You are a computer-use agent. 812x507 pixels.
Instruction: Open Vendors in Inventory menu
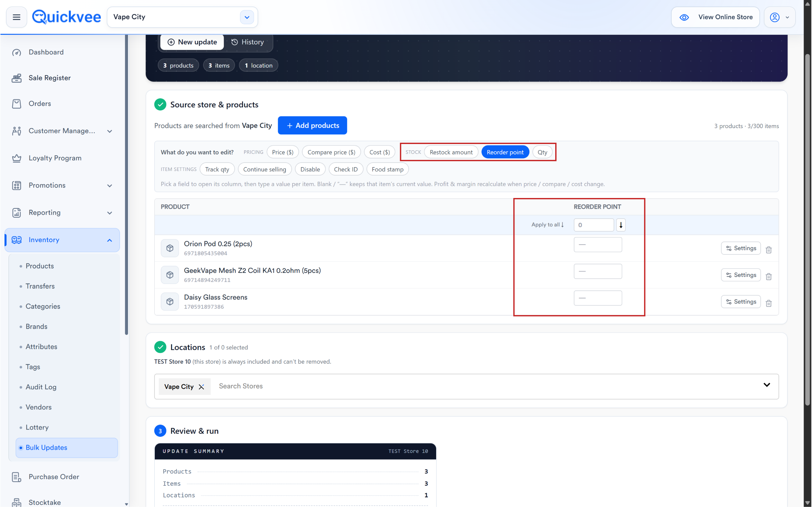39,407
